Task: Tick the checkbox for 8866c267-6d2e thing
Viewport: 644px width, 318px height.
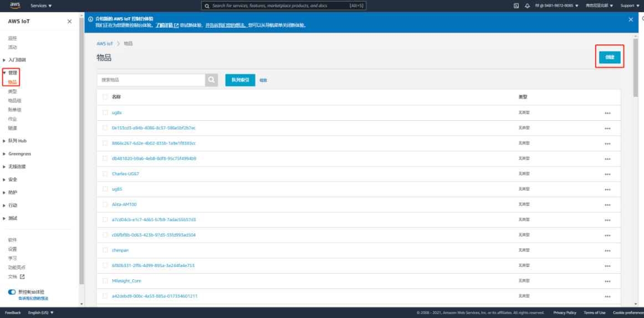Action: [105, 143]
